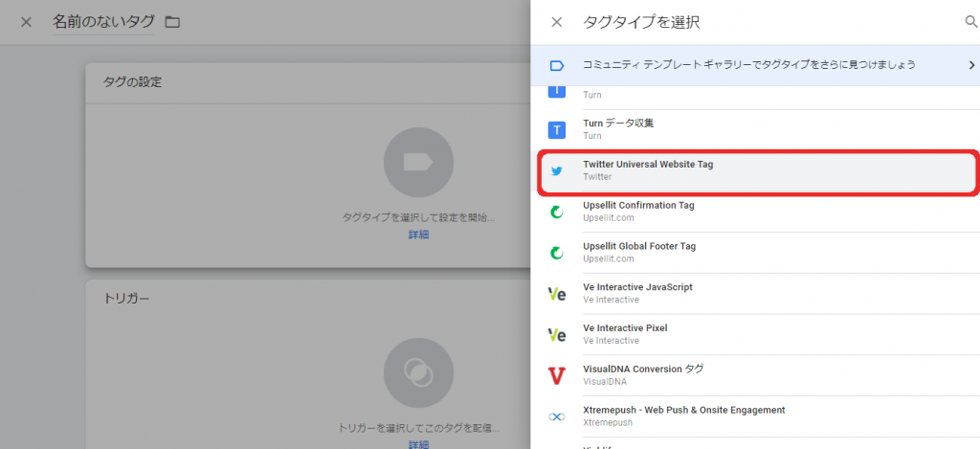Click the タグの設定 section header

point(132,82)
